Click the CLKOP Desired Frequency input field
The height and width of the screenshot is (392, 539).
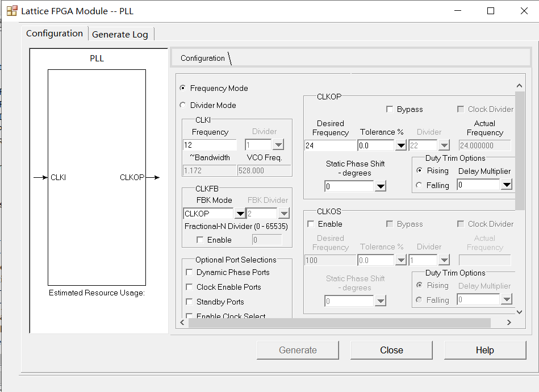coord(331,145)
